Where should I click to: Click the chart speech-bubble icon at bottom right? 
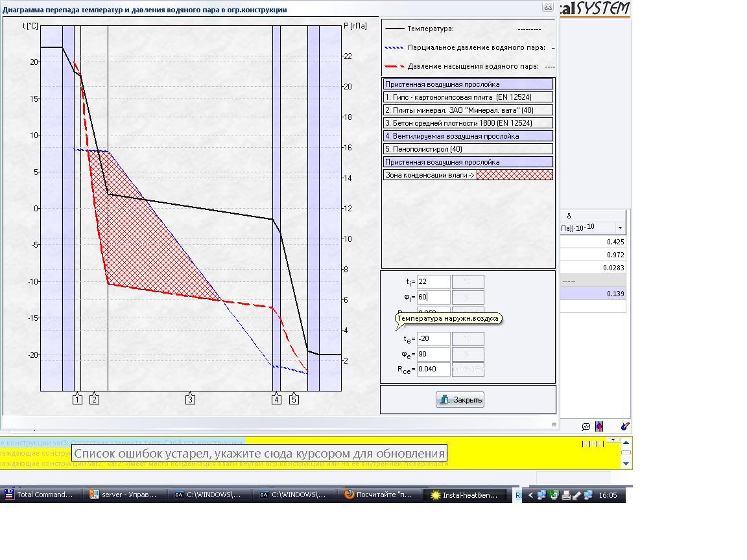[586, 426]
